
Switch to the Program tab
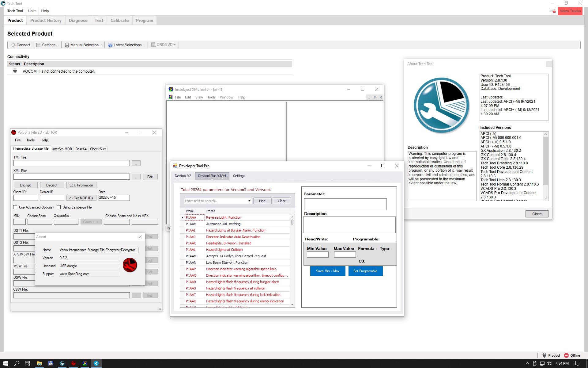145,20
